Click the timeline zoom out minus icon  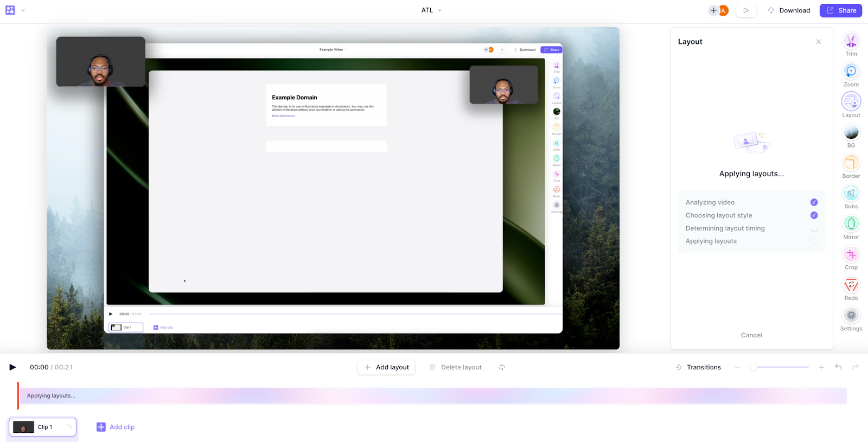(737, 367)
